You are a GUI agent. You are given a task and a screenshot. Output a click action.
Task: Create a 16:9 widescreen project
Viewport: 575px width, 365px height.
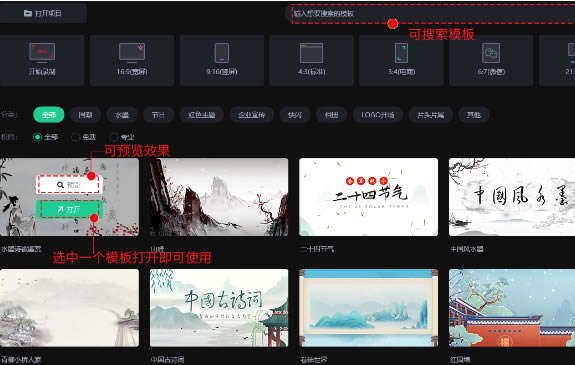click(x=132, y=61)
